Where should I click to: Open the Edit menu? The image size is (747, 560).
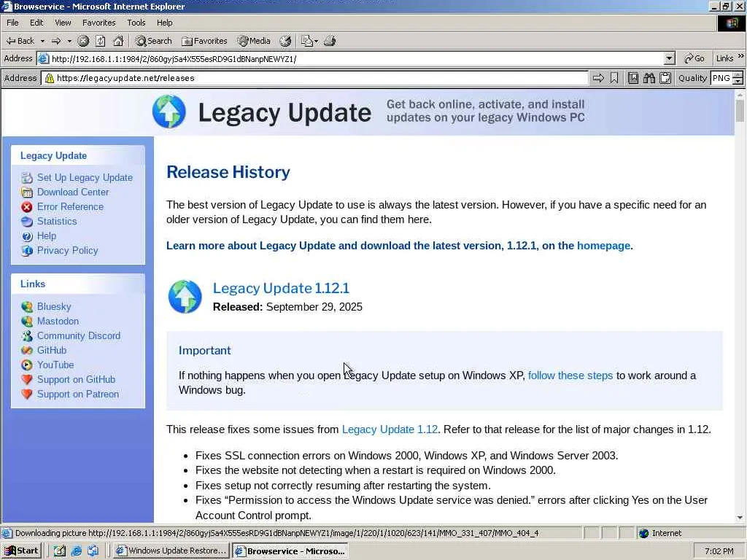[x=36, y=23]
